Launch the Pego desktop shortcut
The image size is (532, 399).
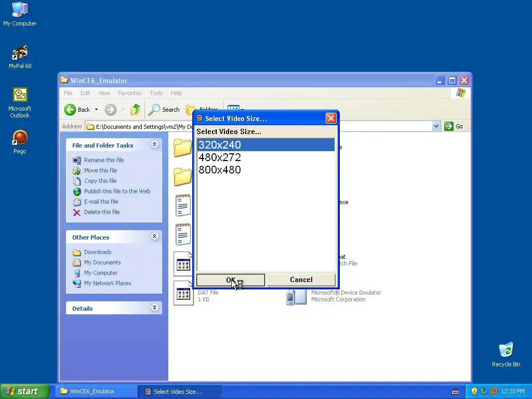[x=20, y=142]
